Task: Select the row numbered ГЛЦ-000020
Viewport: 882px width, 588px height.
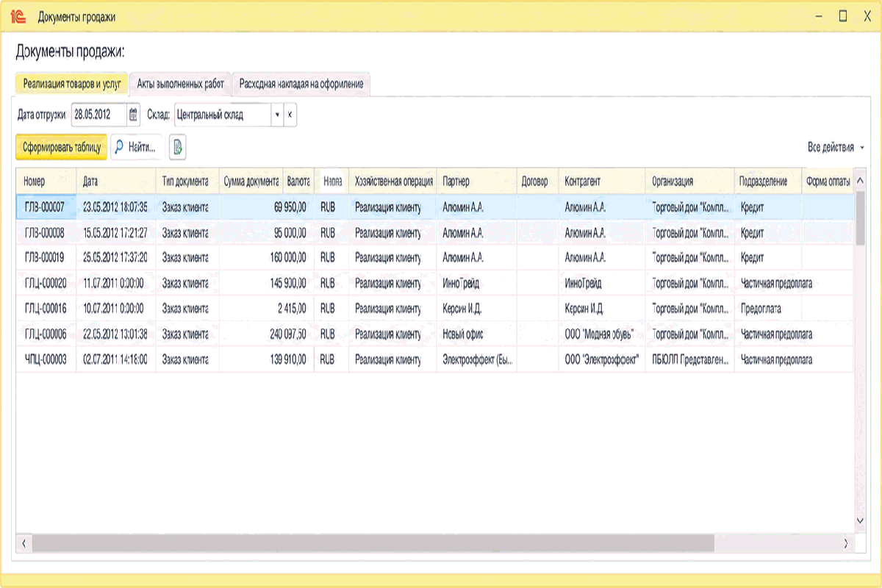Action: [435, 283]
